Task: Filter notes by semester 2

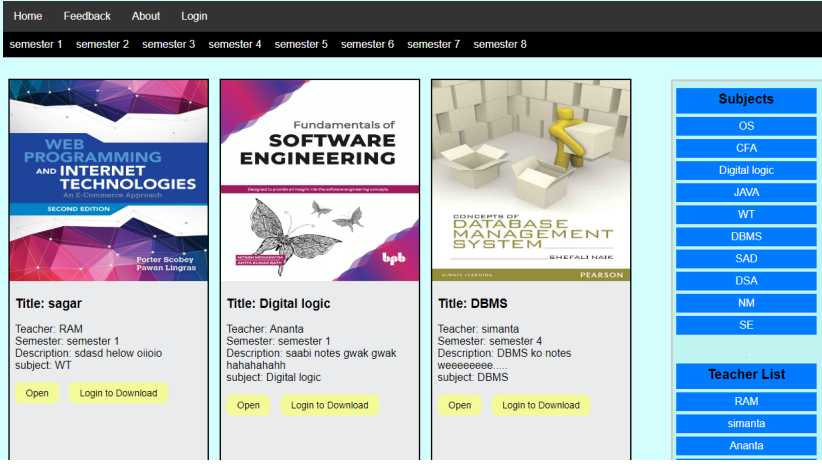Action: [x=102, y=45]
